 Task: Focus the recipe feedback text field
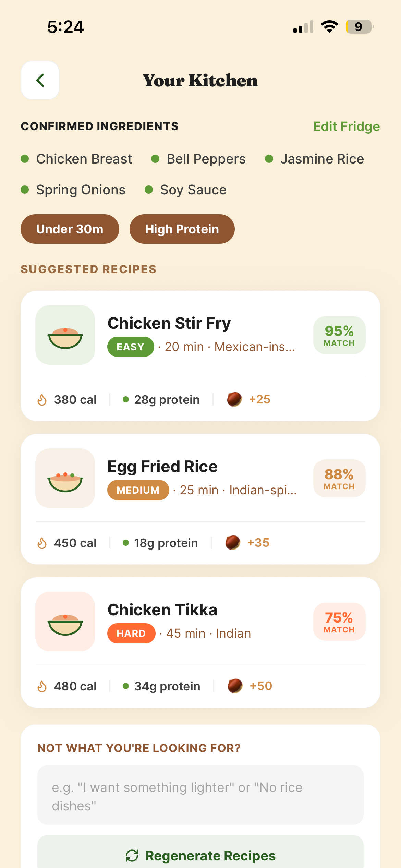click(x=200, y=795)
